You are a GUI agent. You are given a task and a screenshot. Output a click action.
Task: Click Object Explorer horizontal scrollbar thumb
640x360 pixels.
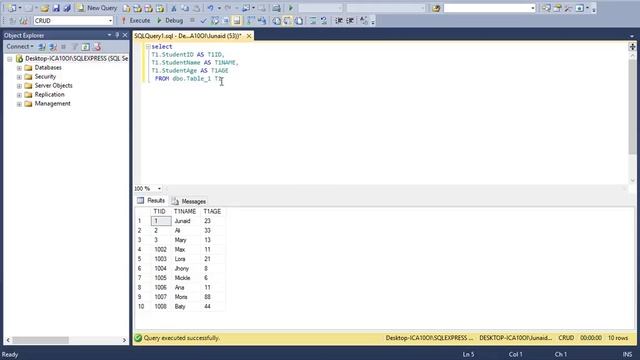coord(40,340)
